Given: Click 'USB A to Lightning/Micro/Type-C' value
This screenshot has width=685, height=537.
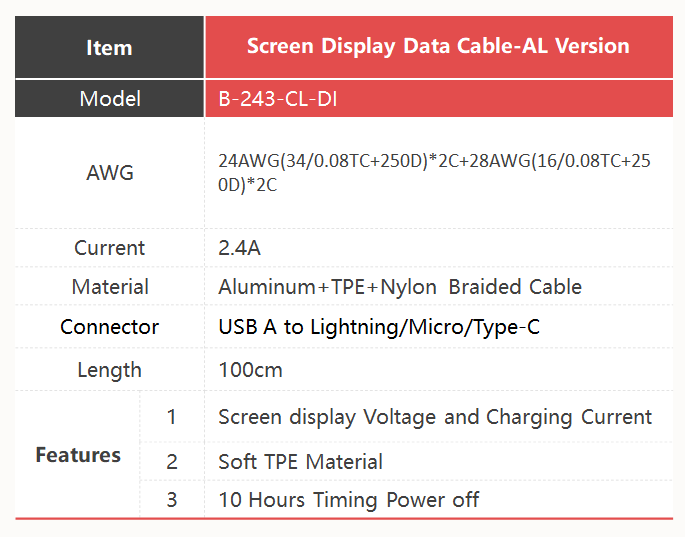Looking at the screenshot, I should coord(379,327).
